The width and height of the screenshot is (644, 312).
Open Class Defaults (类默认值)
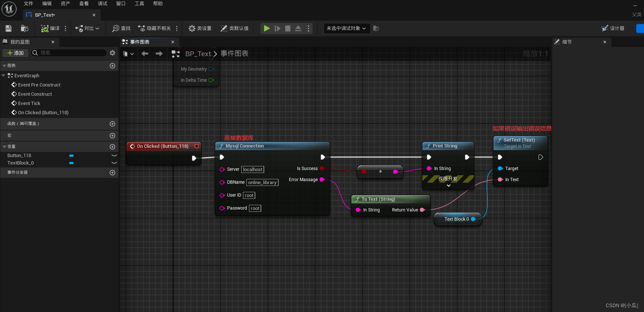pyautogui.click(x=235, y=28)
